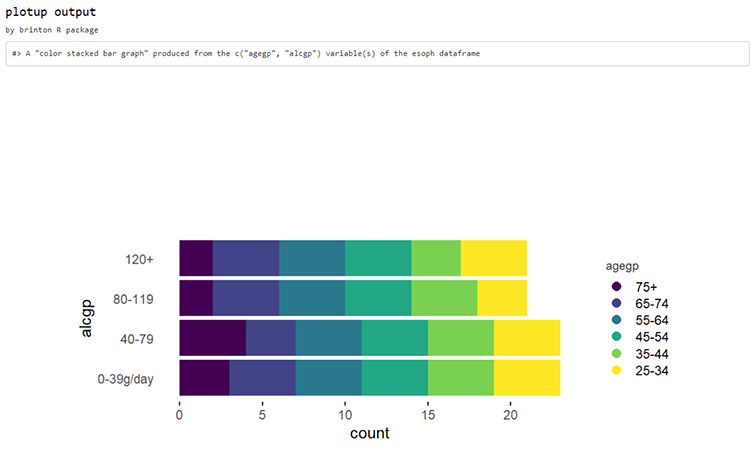Image resolution: width=756 pixels, height=450 pixels.
Task: Click the plotup output heading
Action: coord(51,12)
